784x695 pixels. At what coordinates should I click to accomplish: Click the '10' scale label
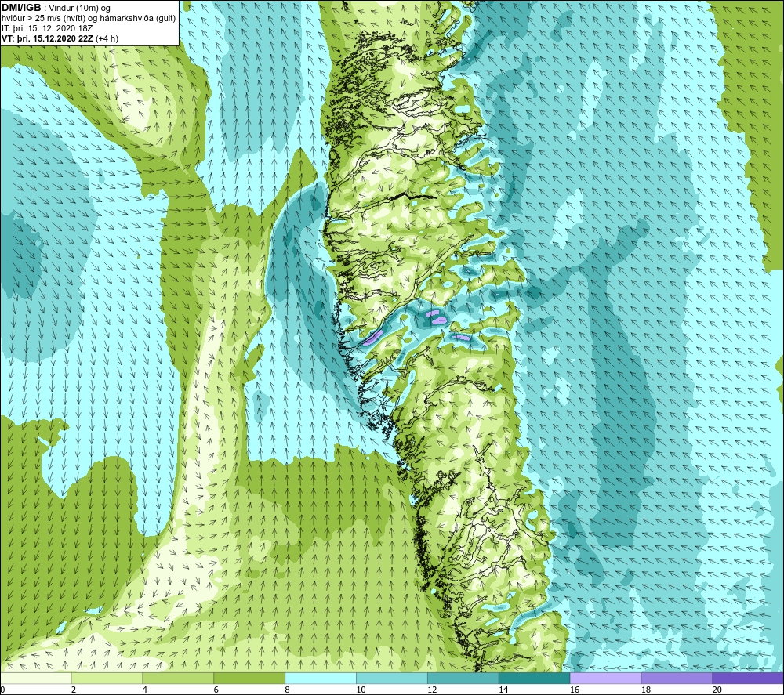point(361,690)
